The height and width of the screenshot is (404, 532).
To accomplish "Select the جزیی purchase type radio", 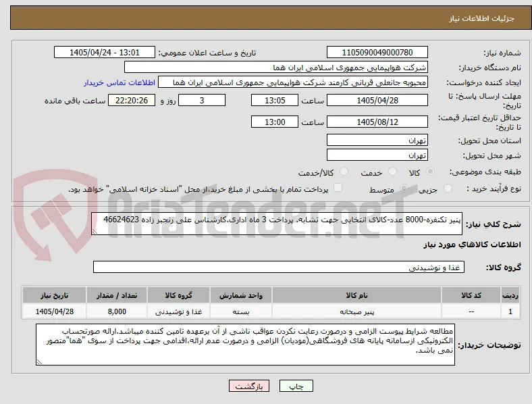I will [448, 188].
